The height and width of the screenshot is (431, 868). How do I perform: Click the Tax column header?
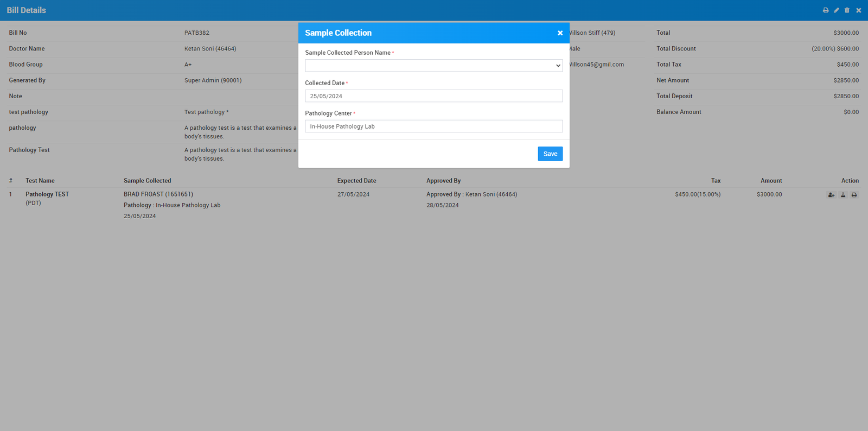coord(716,181)
